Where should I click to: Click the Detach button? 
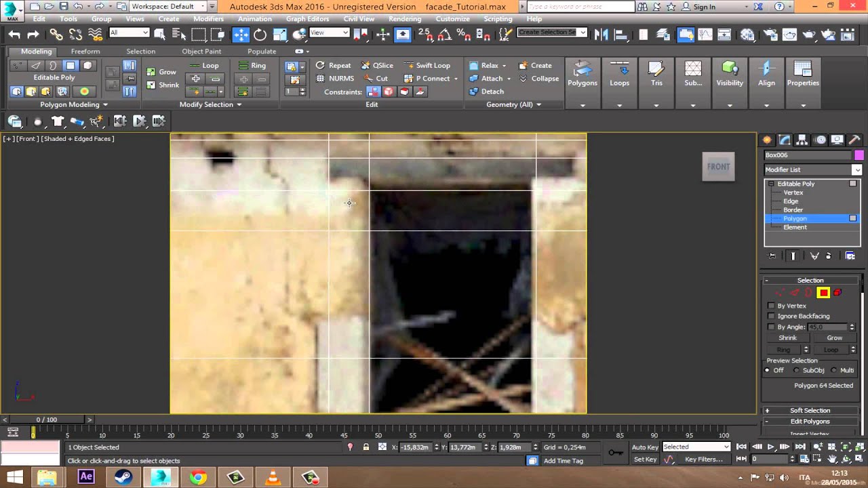tap(486, 91)
